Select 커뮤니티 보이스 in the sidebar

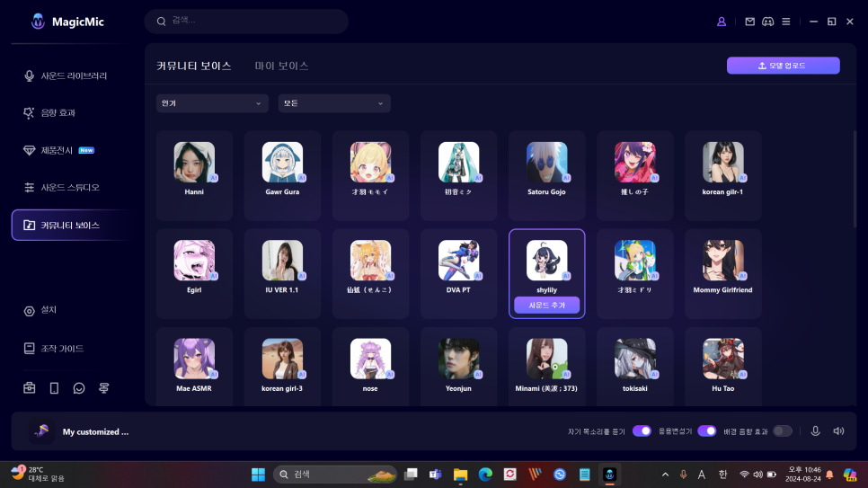pyautogui.click(x=69, y=225)
